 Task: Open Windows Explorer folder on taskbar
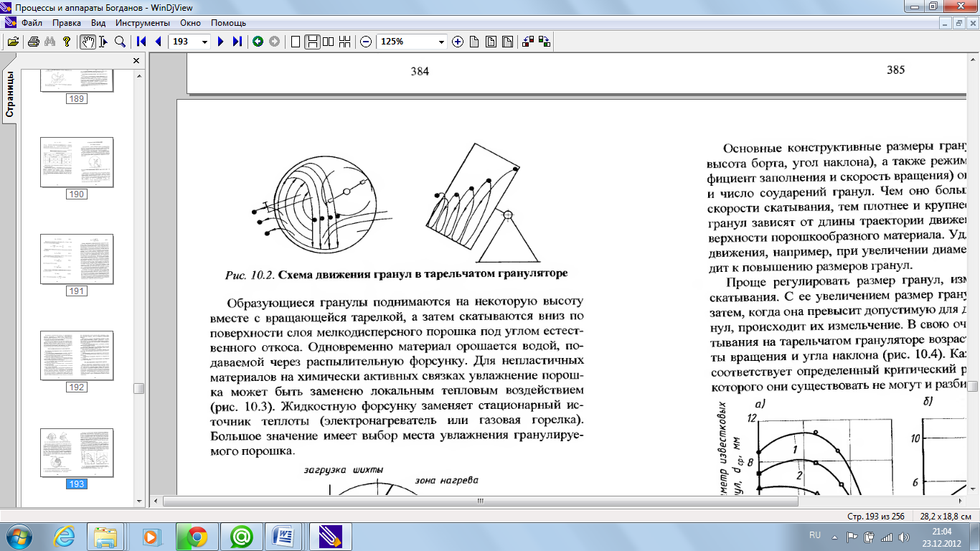[106, 536]
